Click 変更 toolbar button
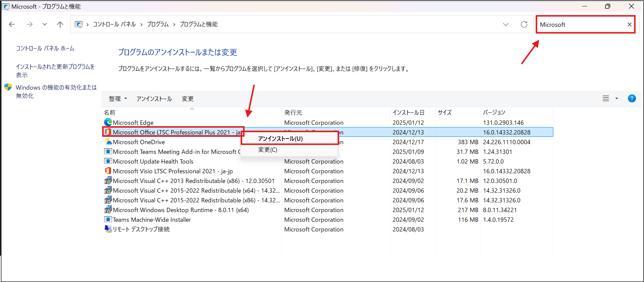 click(188, 99)
